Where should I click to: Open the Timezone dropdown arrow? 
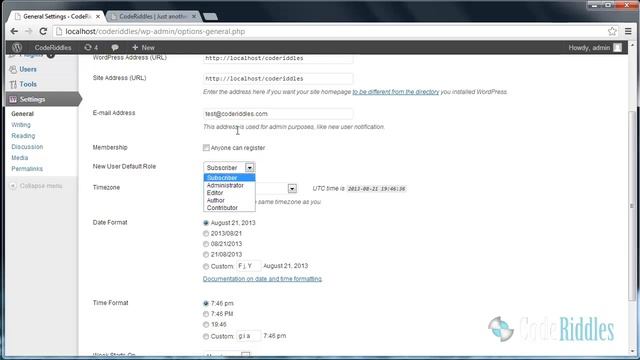tap(292, 189)
